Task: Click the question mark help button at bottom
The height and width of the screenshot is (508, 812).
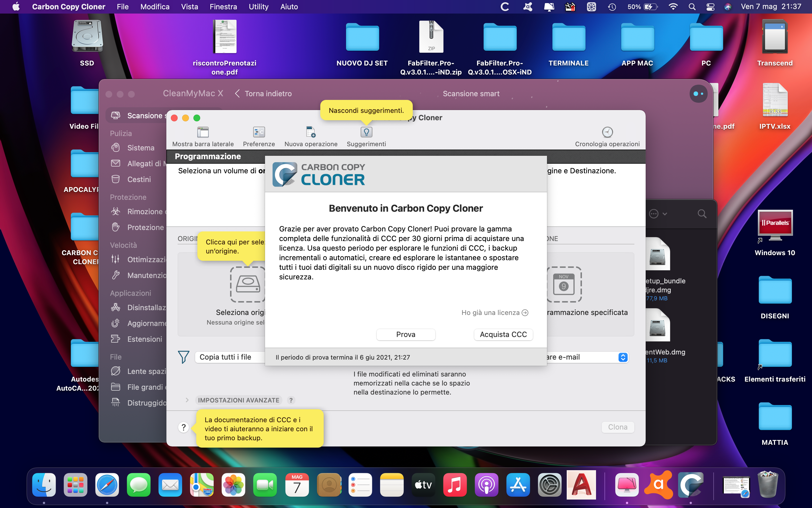Action: (x=184, y=427)
